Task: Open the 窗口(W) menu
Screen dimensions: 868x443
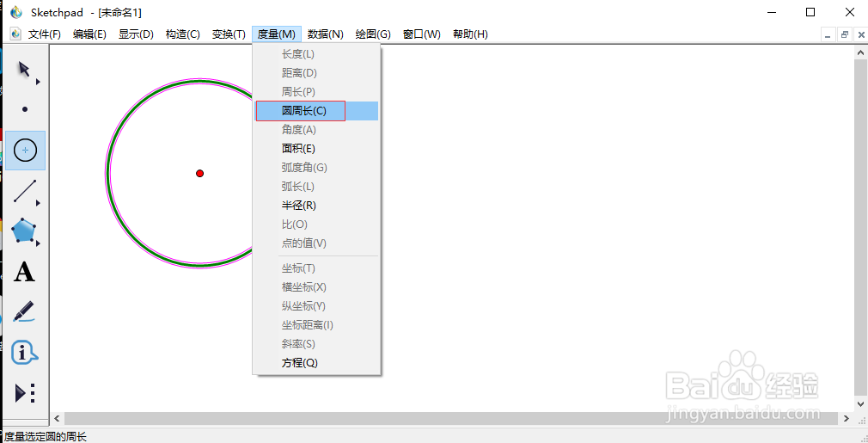Action: [422, 34]
